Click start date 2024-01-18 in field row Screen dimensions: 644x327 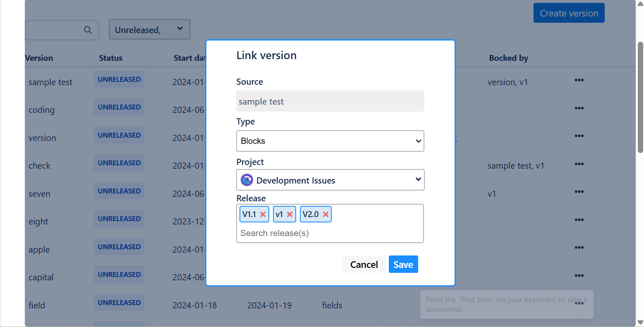194,306
